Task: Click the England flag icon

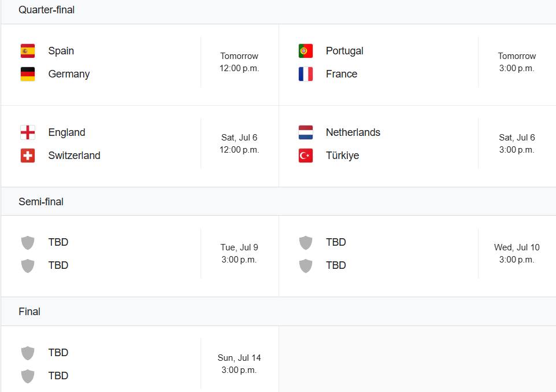Action: [x=28, y=132]
